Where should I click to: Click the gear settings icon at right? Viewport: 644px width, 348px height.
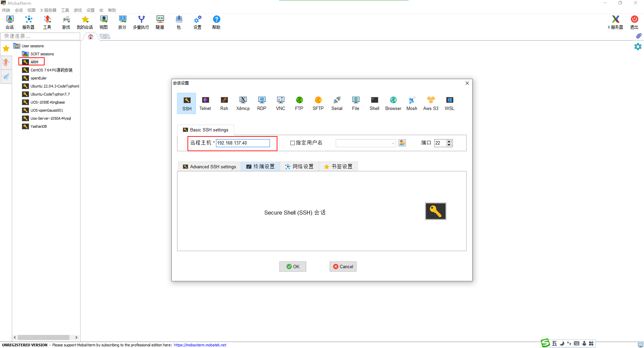tap(638, 47)
